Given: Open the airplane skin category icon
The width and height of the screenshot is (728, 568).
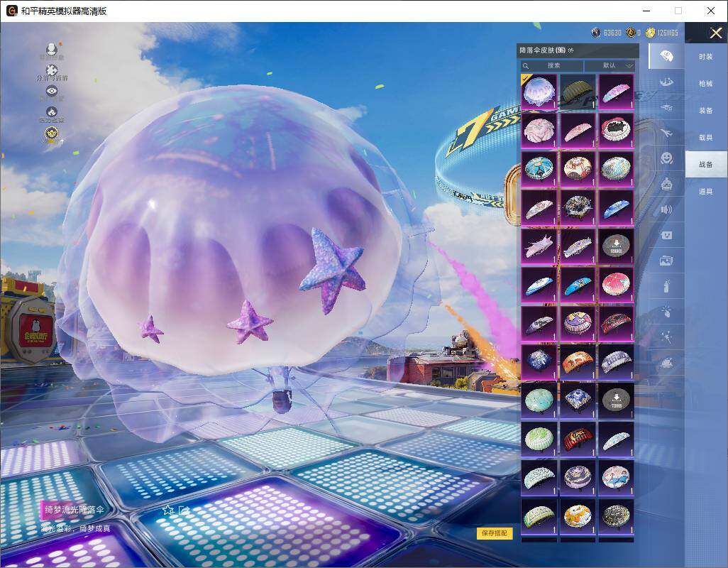Looking at the screenshot, I should [666, 133].
